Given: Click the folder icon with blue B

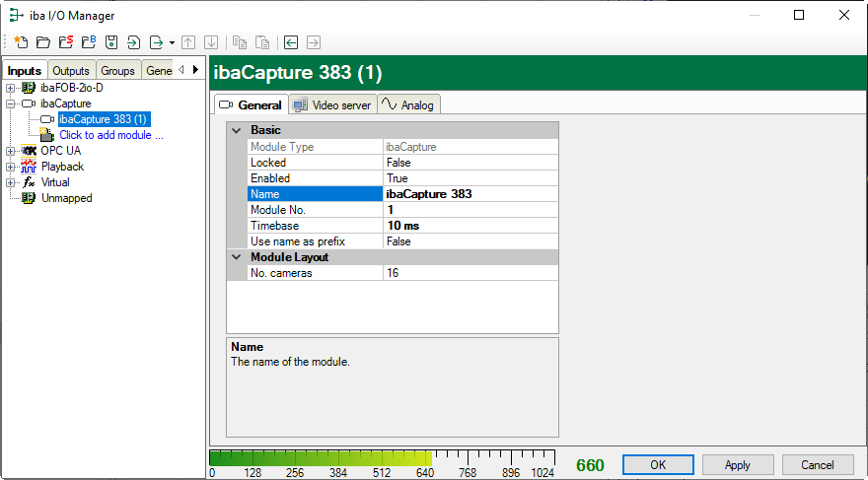Looking at the screenshot, I should click(x=88, y=42).
